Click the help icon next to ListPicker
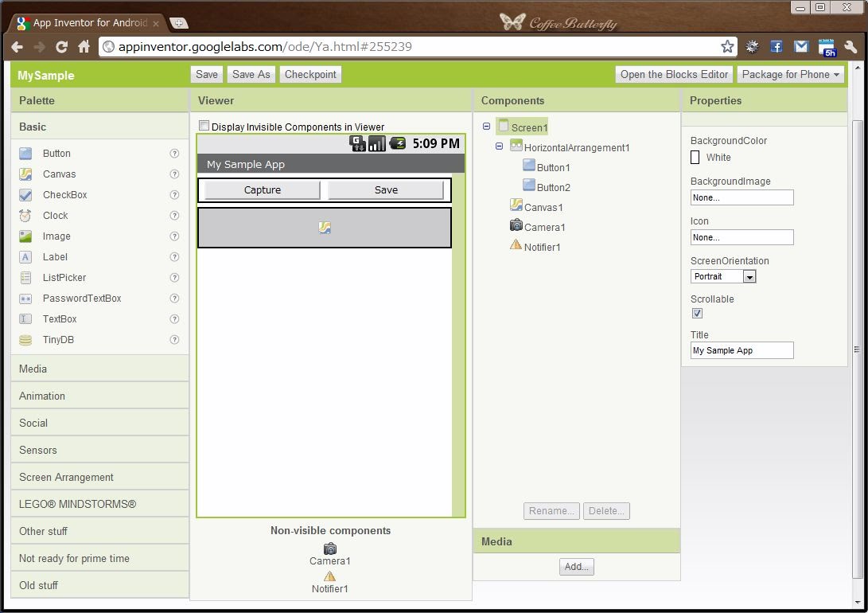 174,278
